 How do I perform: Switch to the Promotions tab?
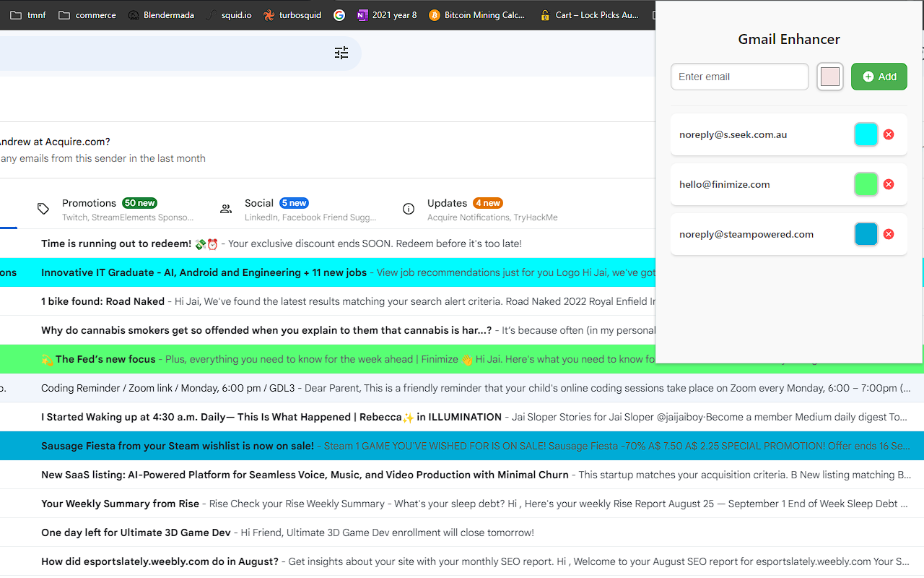(115, 209)
